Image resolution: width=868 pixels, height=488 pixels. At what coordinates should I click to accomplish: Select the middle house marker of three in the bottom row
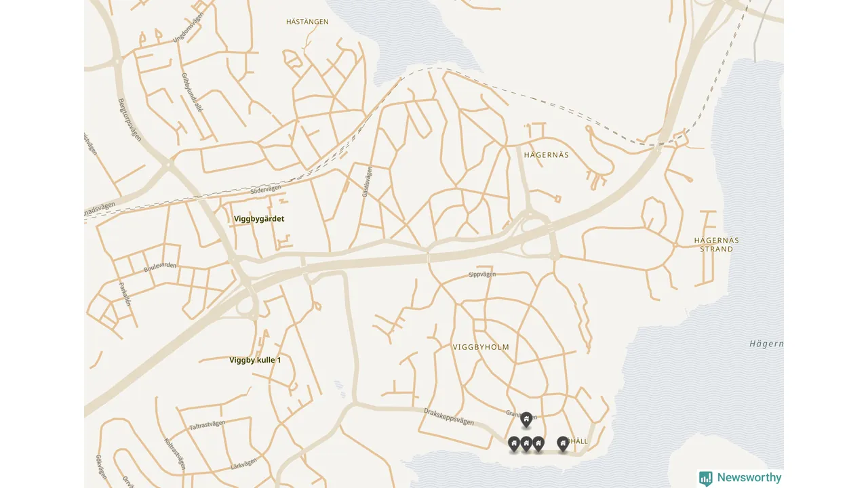point(526,445)
